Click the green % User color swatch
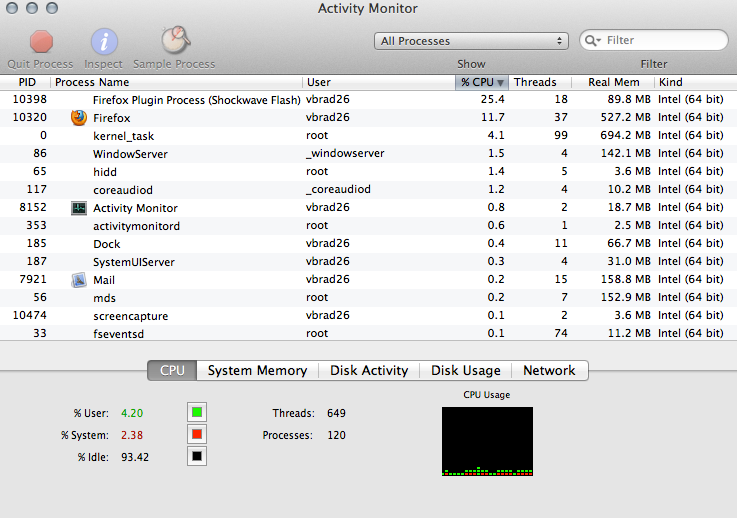Screen dimensions: 737x518 click(x=197, y=412)
